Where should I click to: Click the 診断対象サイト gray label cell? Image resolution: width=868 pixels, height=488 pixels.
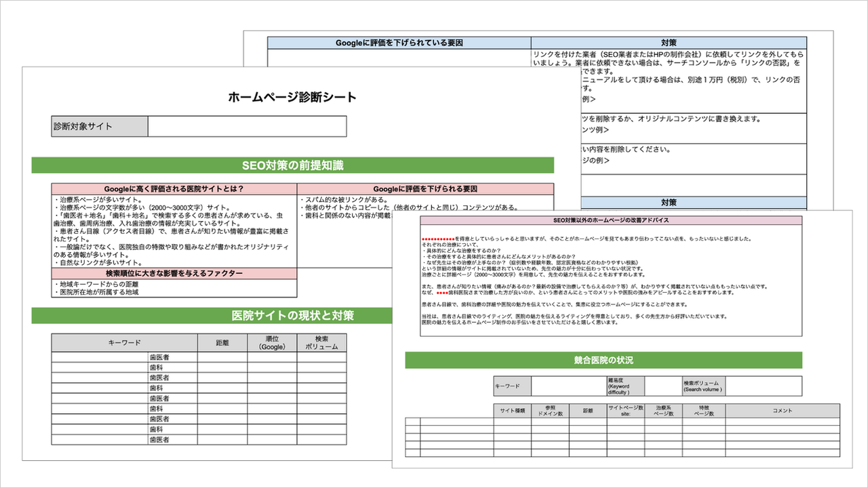coord(100,126)
